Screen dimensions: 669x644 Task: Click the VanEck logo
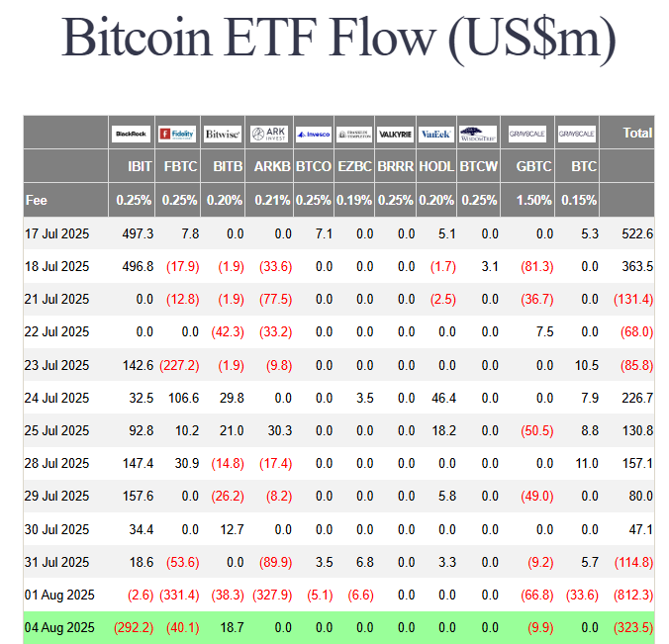click(435, 134)
